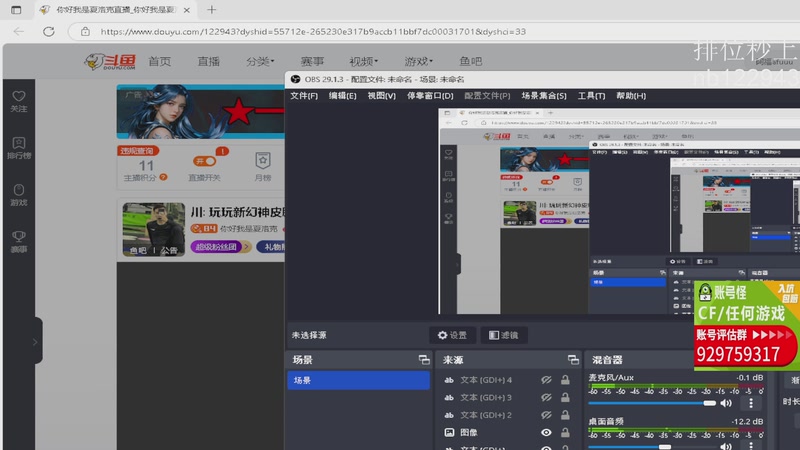Click the streamer avatar thumbnail
This screenshot has width=800, height=450.
pos(154,229)
